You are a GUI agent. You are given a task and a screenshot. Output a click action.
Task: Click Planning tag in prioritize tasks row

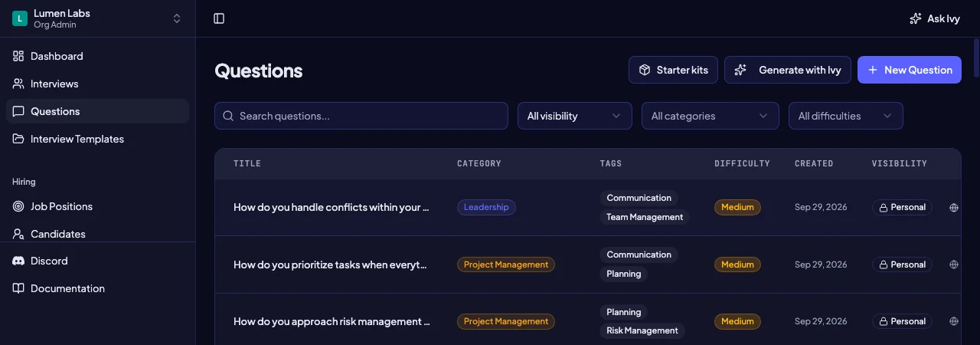click(x=623, y=274)
